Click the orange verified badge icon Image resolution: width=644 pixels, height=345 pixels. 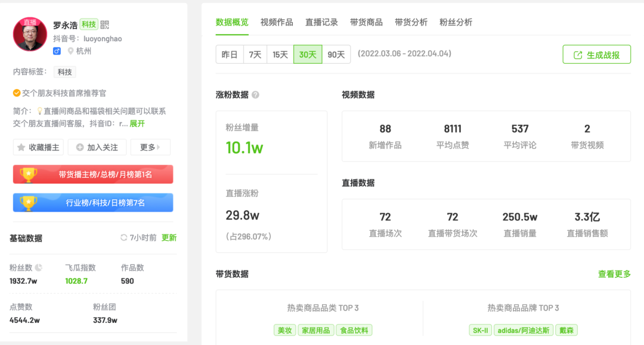pyautogui.click(x=17, y=93)
